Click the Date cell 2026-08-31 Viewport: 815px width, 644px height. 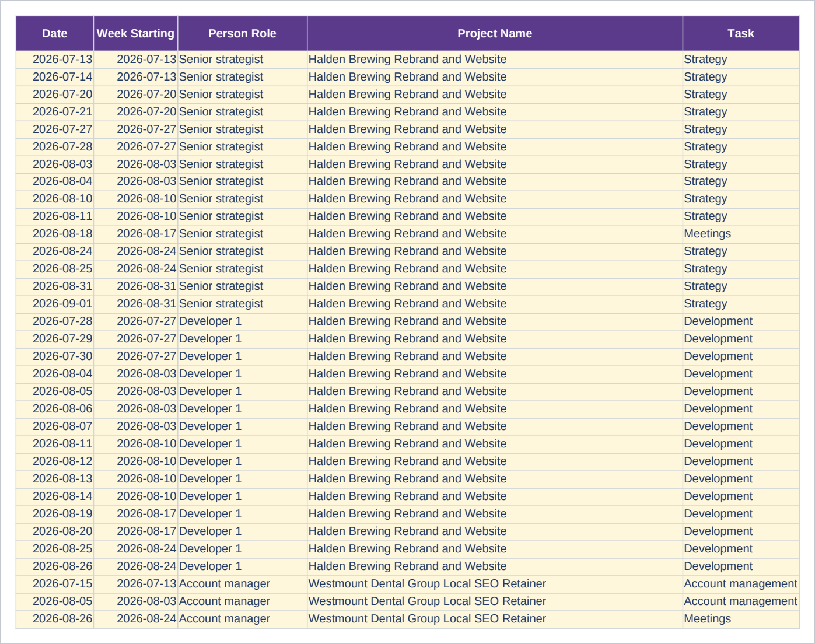point(55,286)
